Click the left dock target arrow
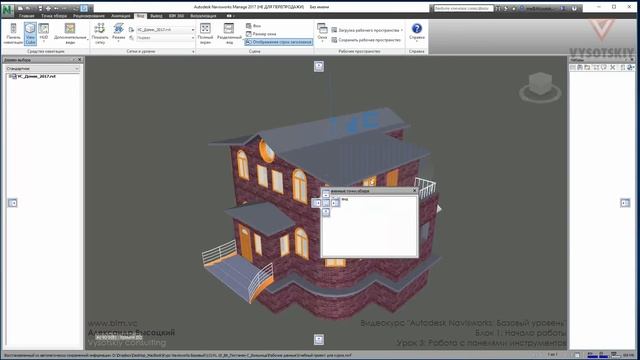The image size is (640, 360). [13, 203]
